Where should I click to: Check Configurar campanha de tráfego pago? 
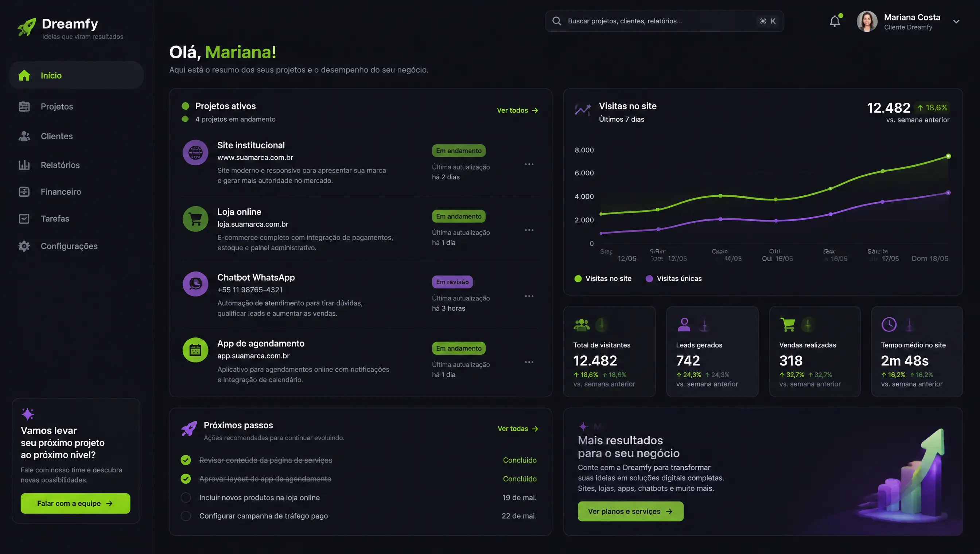pyautogui.click(x=186, y=516)
